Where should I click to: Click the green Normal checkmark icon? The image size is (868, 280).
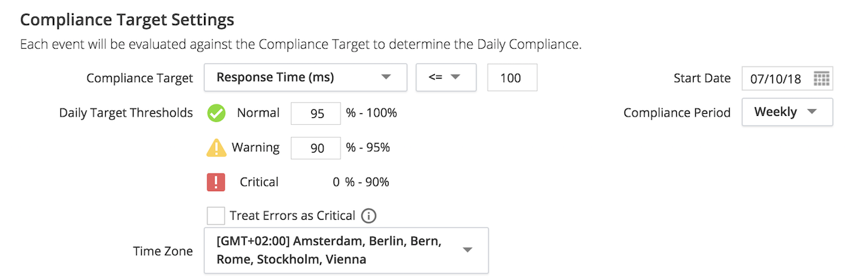(x=216, y=113)
